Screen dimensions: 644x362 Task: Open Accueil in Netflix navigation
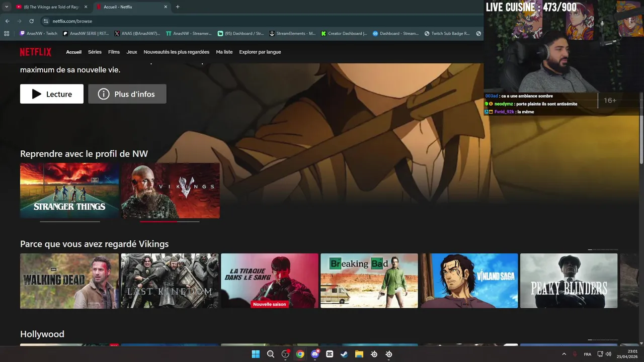[x=73, y=52]
